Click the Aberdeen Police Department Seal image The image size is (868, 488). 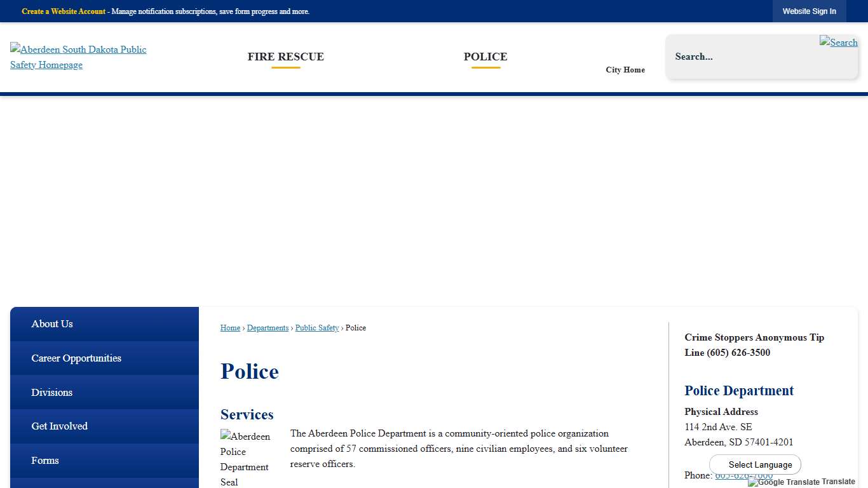(245, 457)
